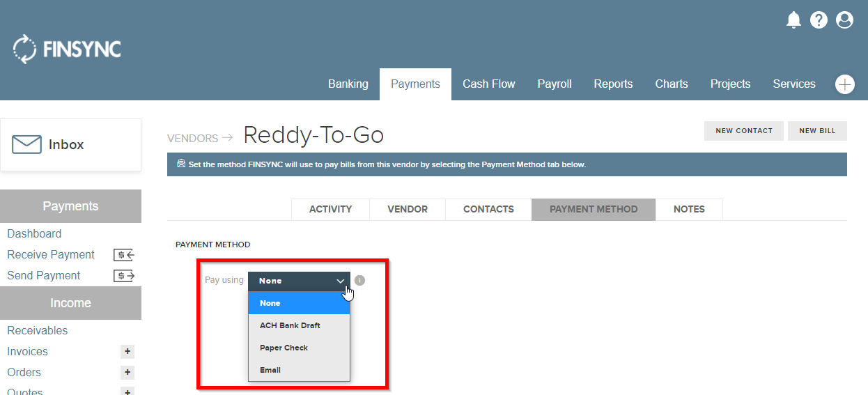Switch to the Charts tab

672,84
